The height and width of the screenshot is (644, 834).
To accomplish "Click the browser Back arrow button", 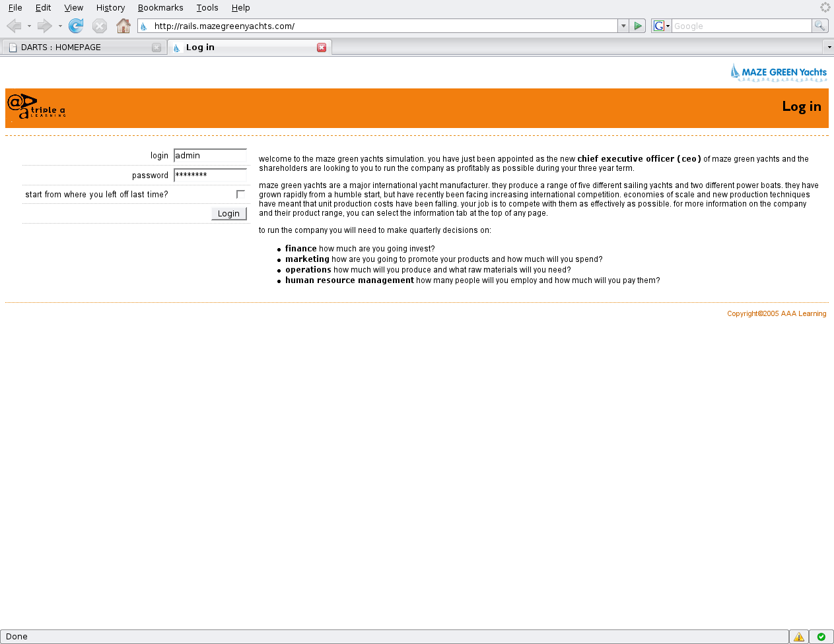I will click(14, 26).
